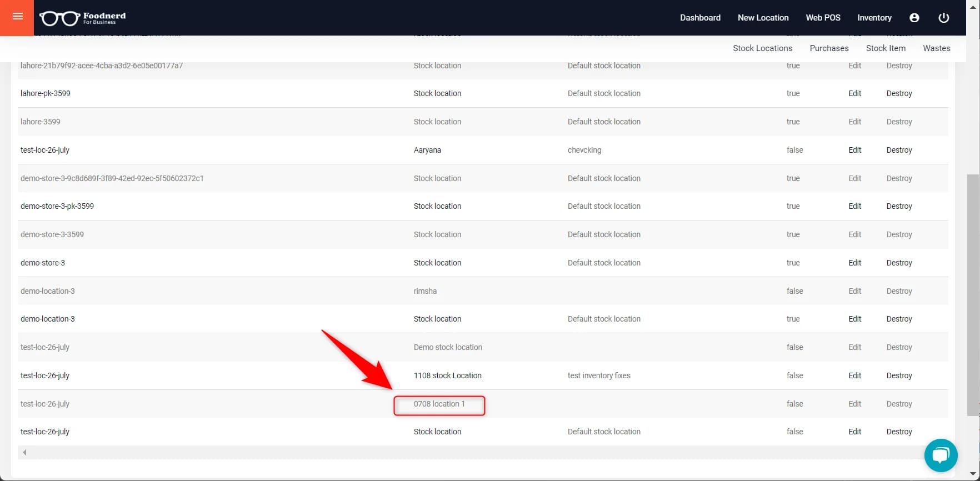Edit the rimsha stock location

tap(854, 291)
